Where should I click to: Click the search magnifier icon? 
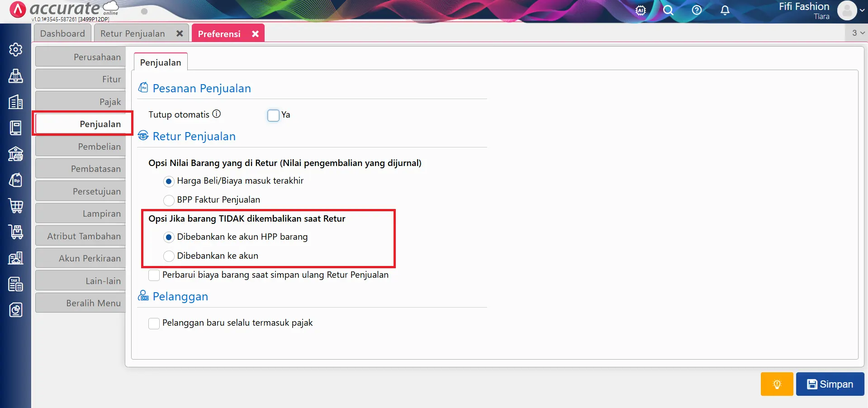point(668,10)
